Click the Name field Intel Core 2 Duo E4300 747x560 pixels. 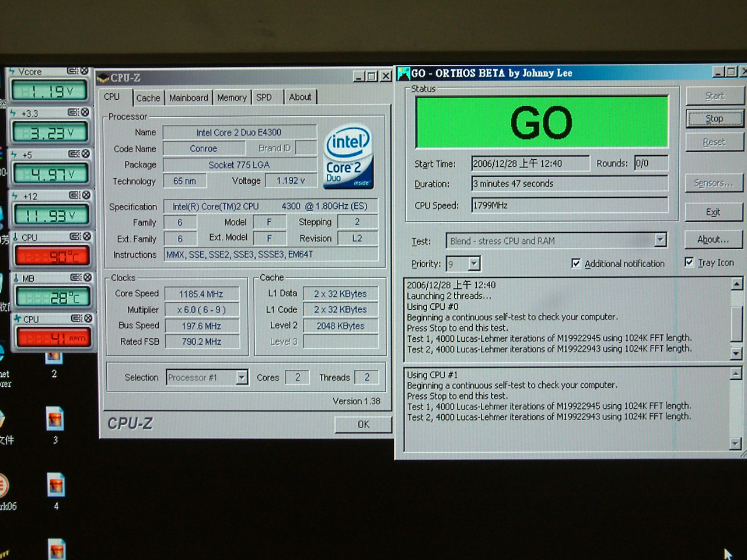tap(239, 132)
